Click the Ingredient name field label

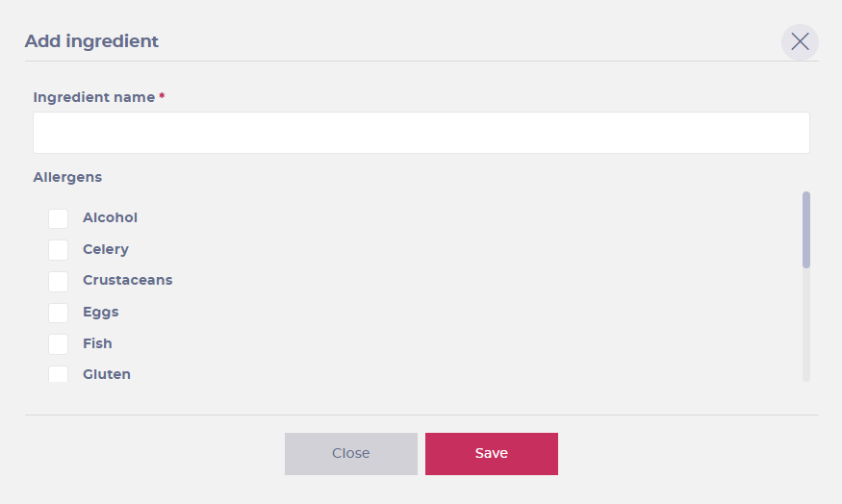tap(94, 97)
